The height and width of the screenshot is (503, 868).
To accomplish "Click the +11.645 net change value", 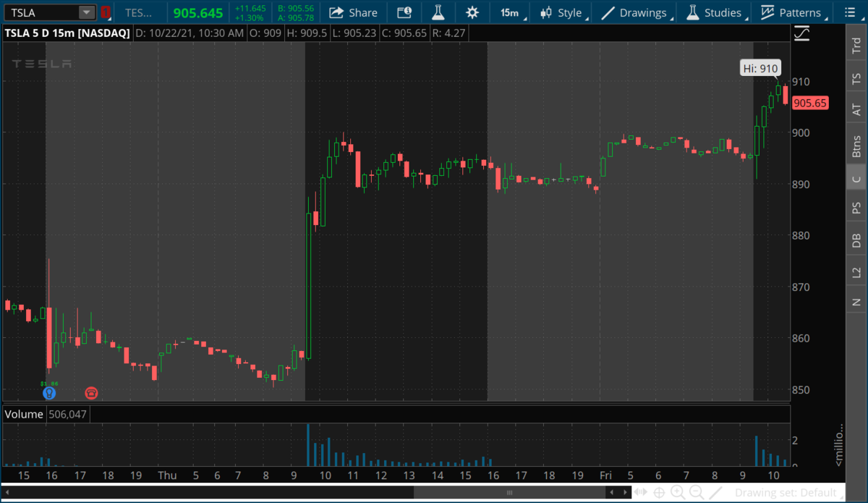I will point(250,8).
